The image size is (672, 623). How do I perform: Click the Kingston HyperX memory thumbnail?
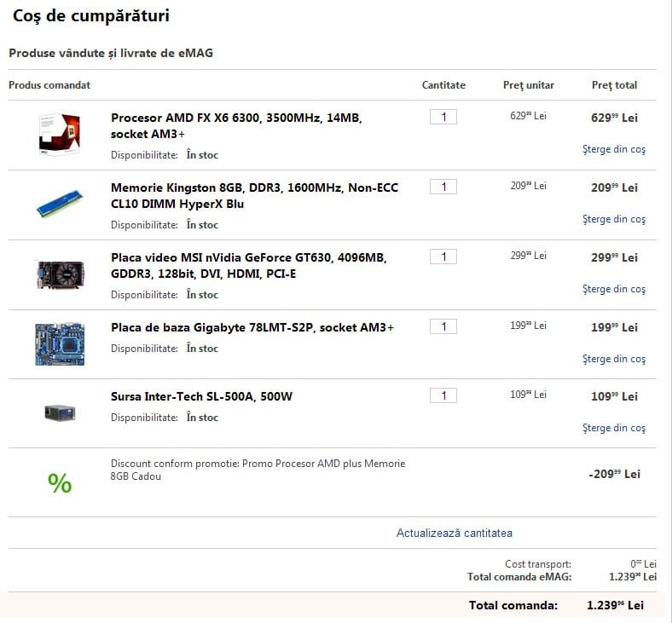pyautogui.click(x=60, y=205)
